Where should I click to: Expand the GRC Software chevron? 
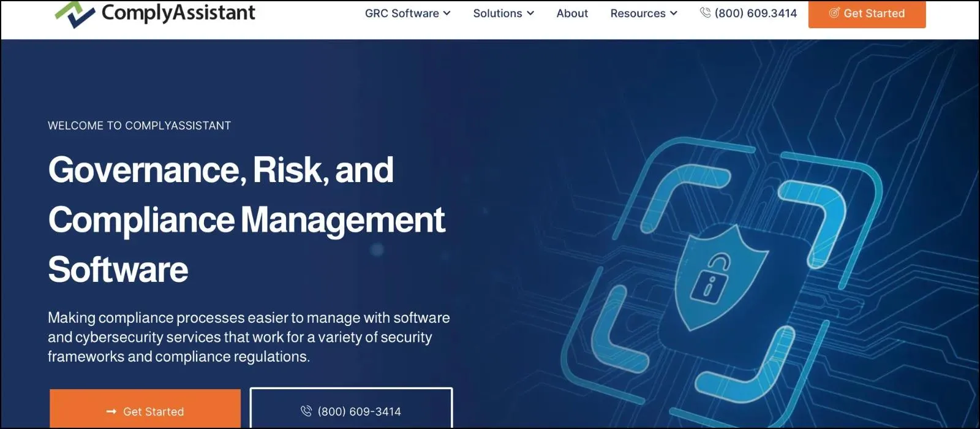click(x=447, y=13)
